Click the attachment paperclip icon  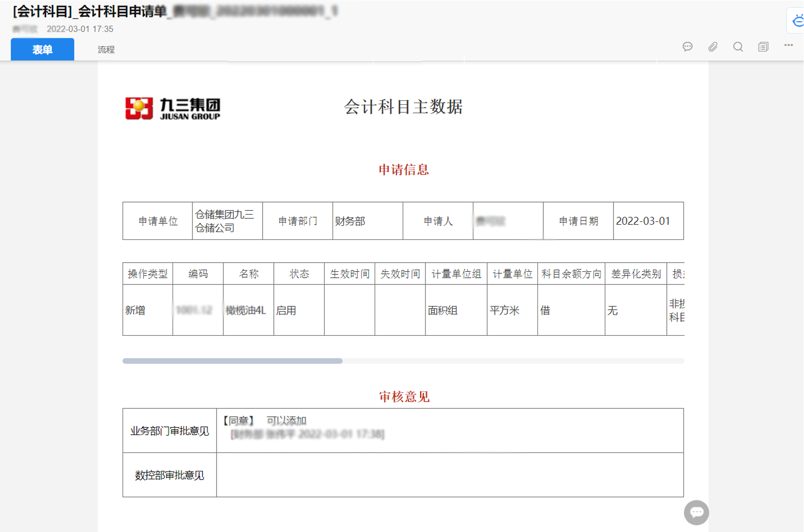[712, 47]
